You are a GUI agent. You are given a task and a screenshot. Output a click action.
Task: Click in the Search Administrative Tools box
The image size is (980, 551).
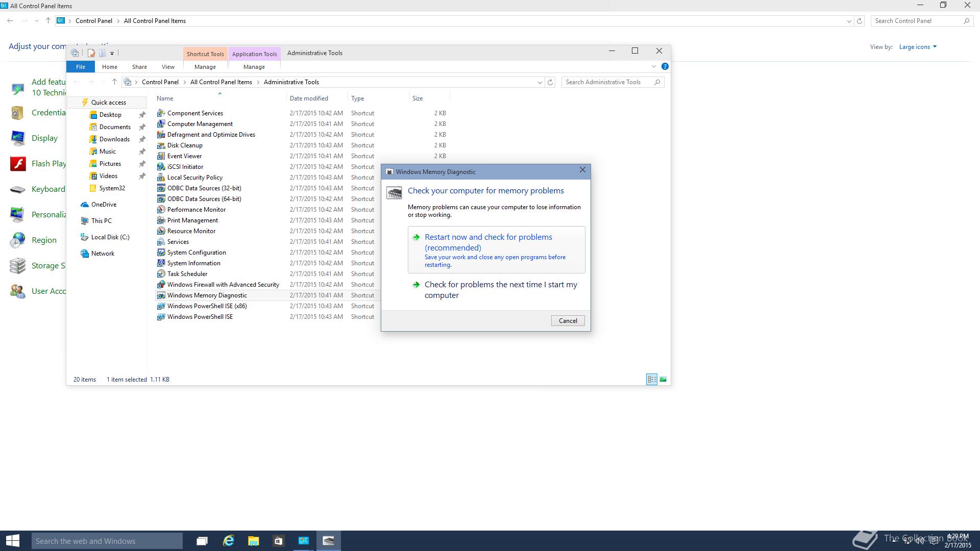[612, 82]
